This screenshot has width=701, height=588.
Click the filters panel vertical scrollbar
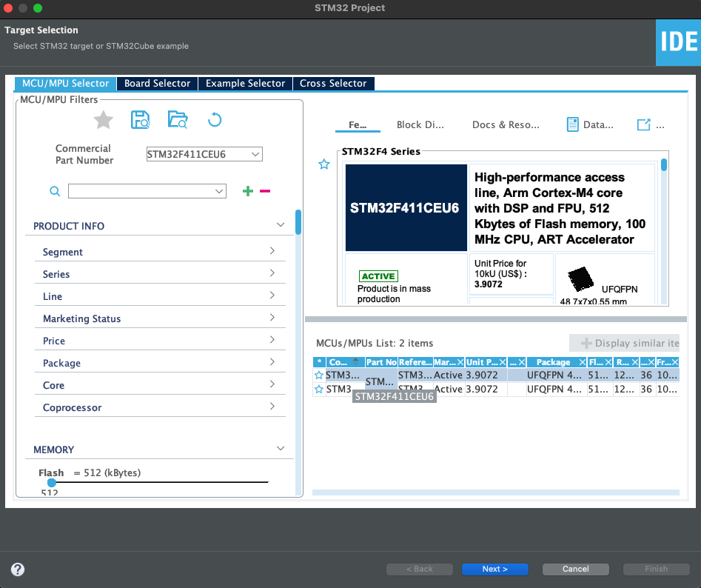pos(298,221)
